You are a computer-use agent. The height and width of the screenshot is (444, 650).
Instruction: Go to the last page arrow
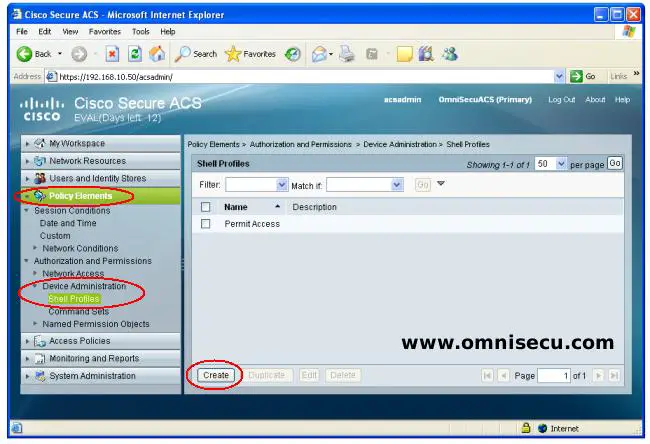(614, 376)
